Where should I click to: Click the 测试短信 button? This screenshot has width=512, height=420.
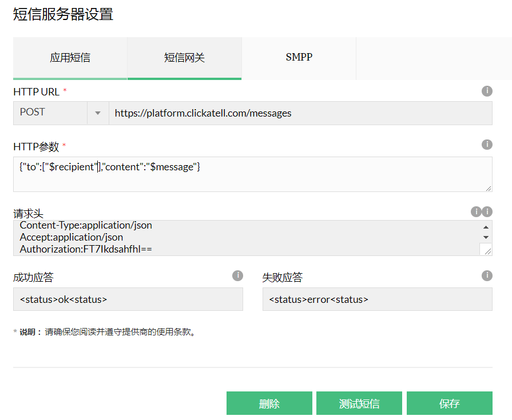coord(359,403)
